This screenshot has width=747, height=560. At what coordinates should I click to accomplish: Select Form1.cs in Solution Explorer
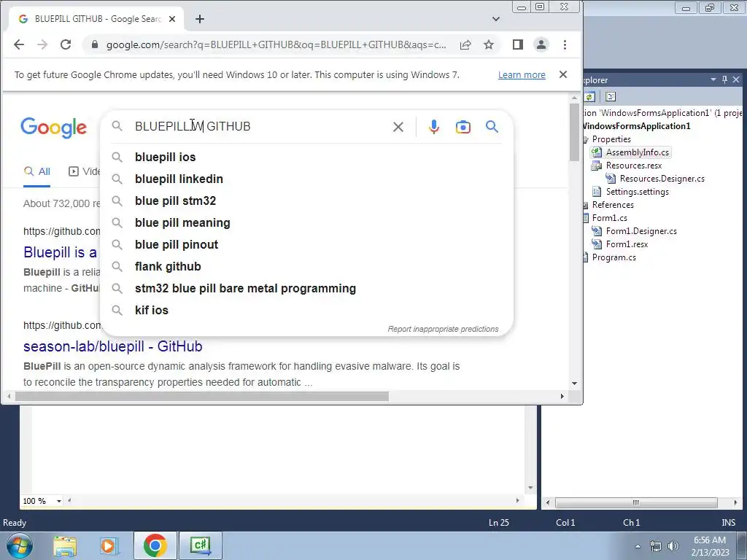pos(609,217)
